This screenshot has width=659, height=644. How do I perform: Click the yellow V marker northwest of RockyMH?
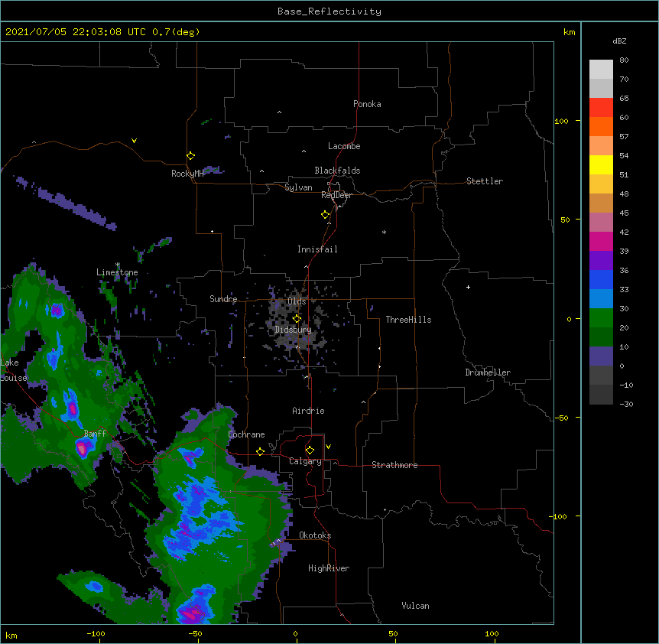click(134, 141)
